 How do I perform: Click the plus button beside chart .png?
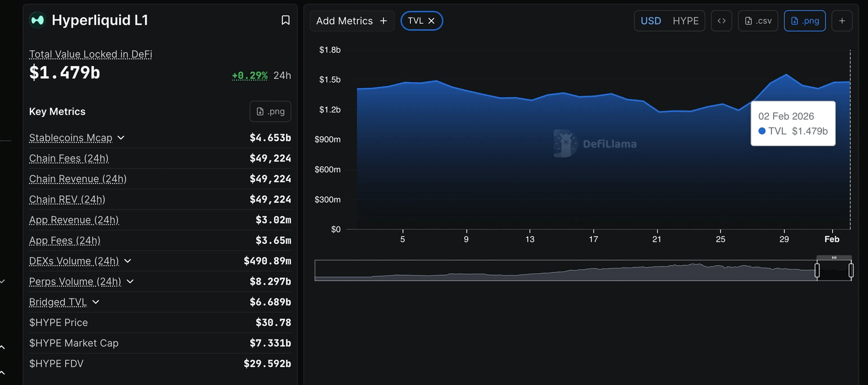pos(842,21)
